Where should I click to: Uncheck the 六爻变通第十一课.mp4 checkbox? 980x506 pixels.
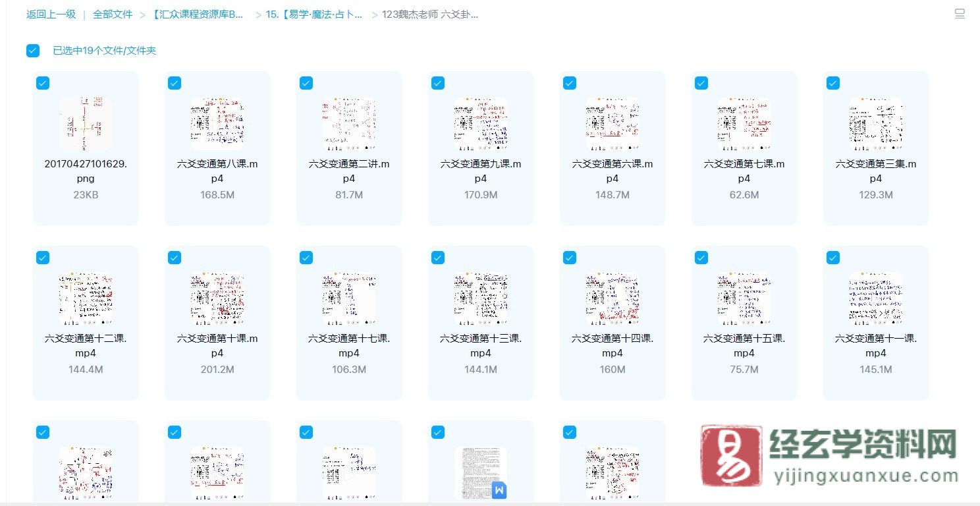(x=832, y=258)
